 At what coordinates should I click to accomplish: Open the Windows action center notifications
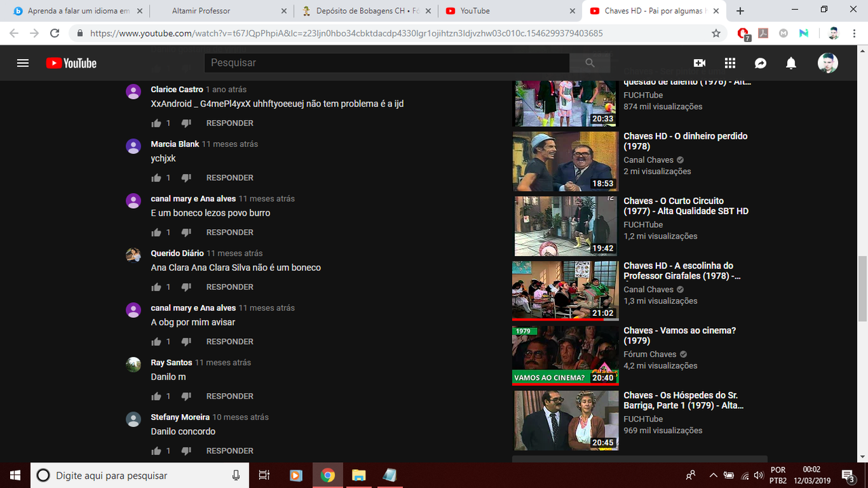(x=848, y=475)
